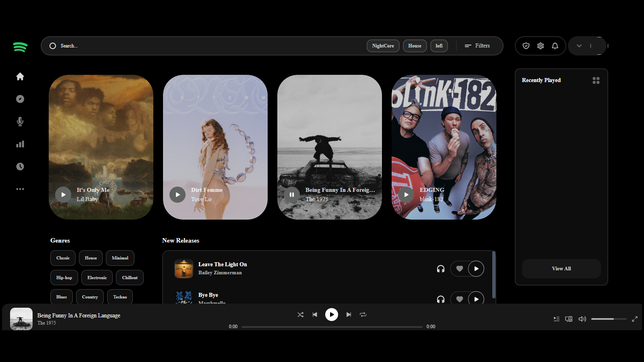The width and height of the screenshot is (644, 362).
Task: Click the Spotify logo
Action: tap(20, 47)
